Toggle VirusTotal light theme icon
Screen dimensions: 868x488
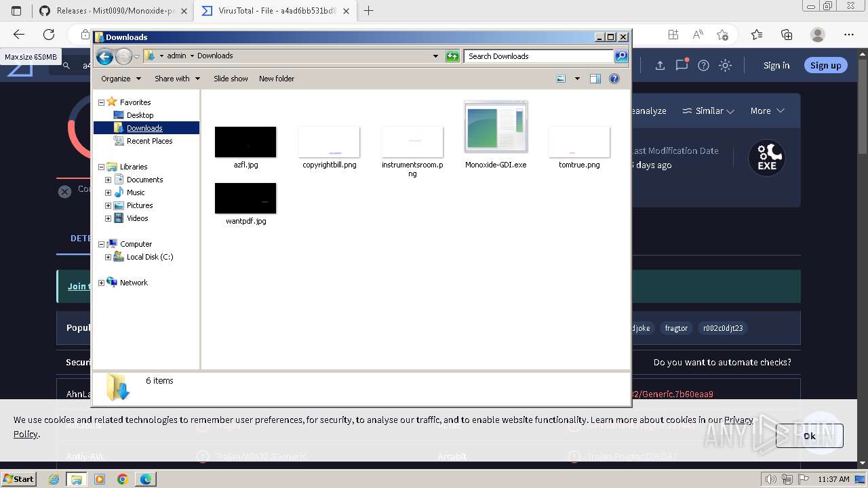pos(725,65)
